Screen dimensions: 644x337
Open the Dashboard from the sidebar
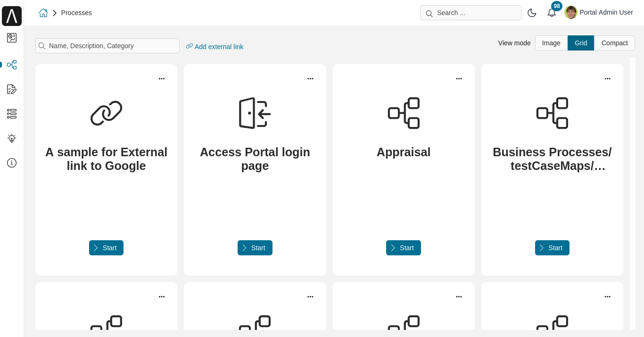12,38
